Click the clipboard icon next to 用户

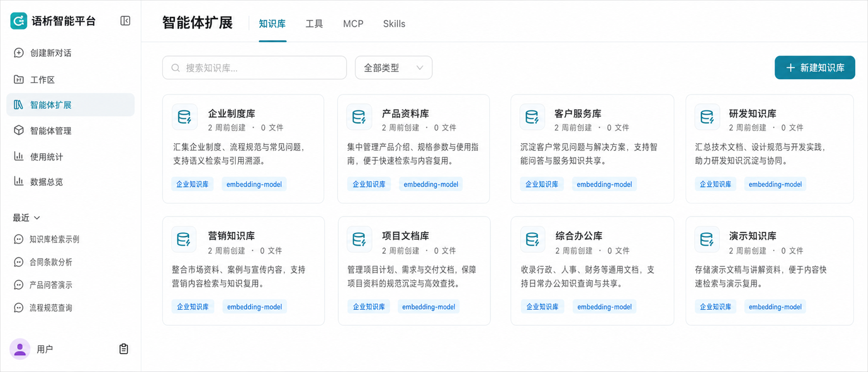pos(124,349)
